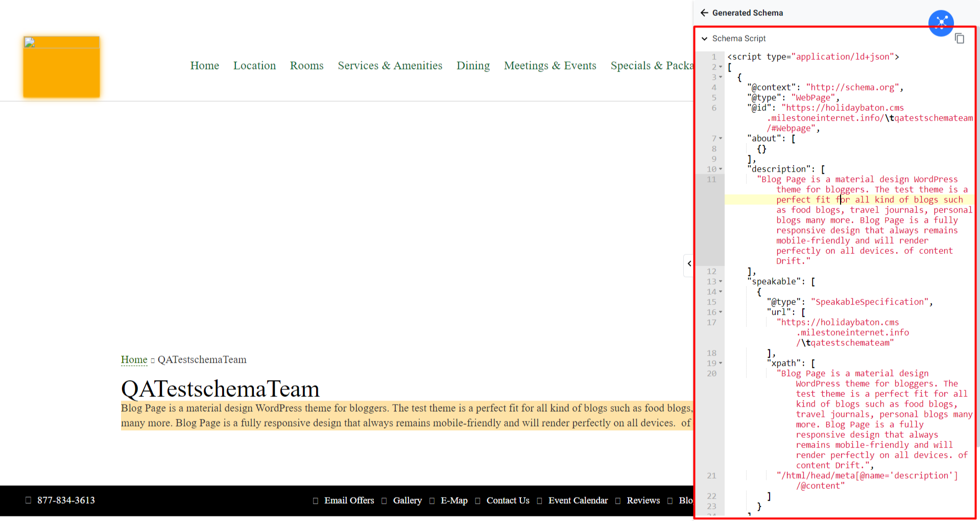980x521 pixels.
Task: Open Specials & Packages menu item
Action: (x=652, y=65)
